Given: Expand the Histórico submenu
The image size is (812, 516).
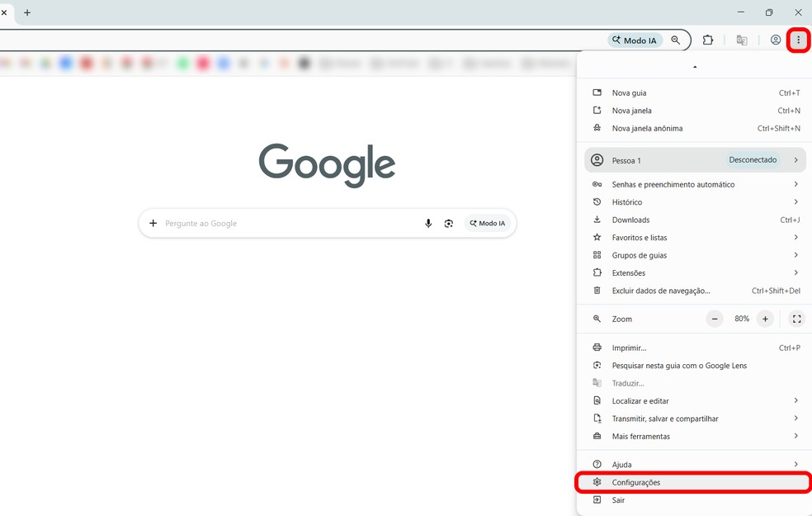Looking at the screenshot, I should click(695, 202).
